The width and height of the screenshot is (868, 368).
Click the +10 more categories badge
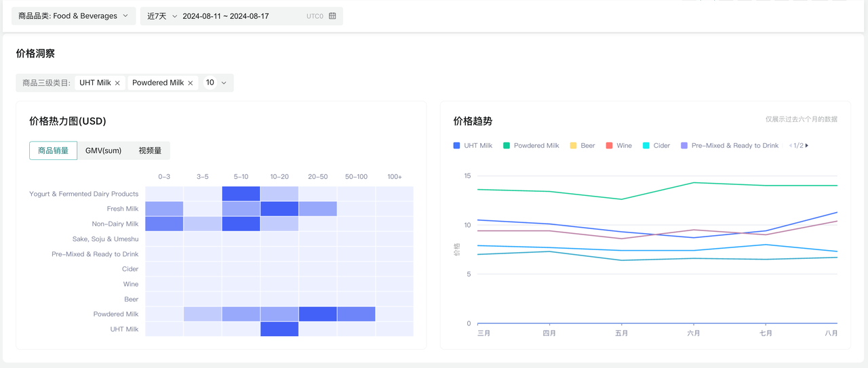tap(210, 83)
